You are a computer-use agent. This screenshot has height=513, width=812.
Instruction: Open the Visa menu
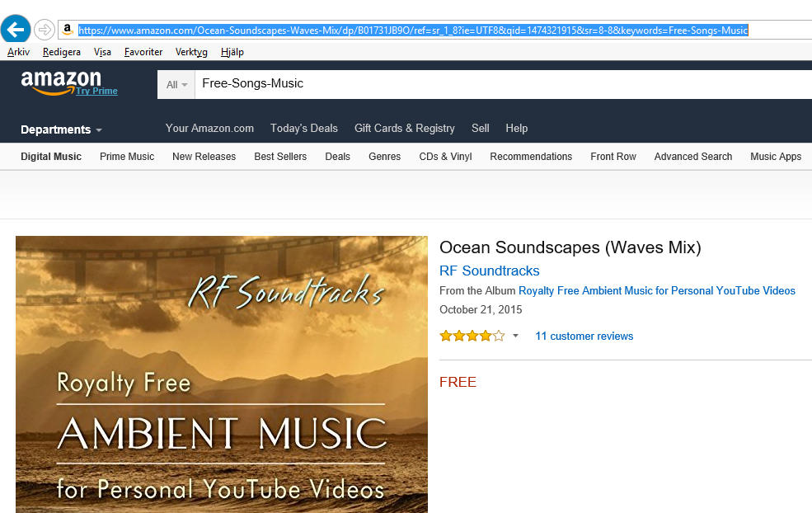pyautogui.click(x=102, y=52)
